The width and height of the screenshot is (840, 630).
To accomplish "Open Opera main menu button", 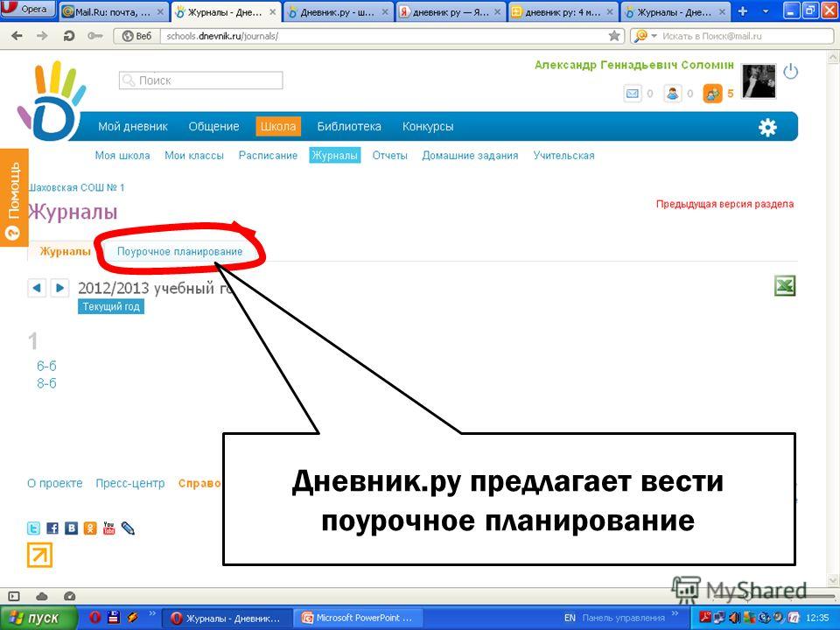I will click(28, 9).
